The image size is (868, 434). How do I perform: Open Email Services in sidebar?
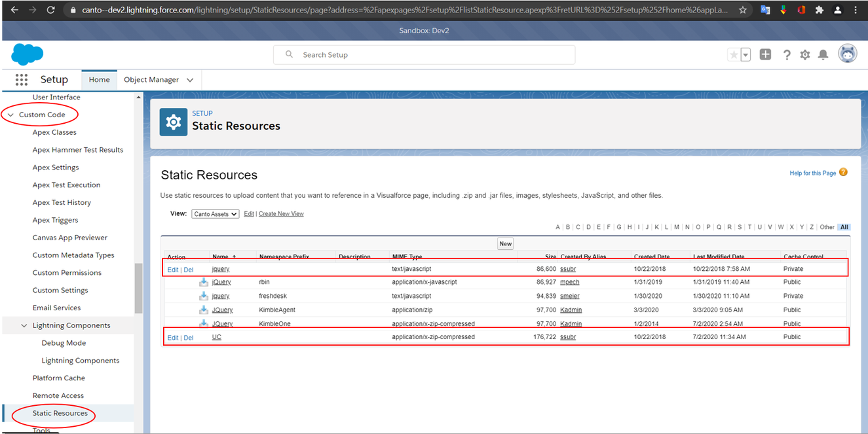(x=57, y=308)
